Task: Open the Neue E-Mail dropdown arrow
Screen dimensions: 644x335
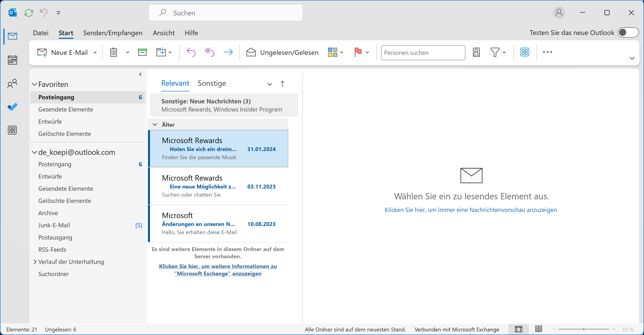Action: click(x=95, y=52)
